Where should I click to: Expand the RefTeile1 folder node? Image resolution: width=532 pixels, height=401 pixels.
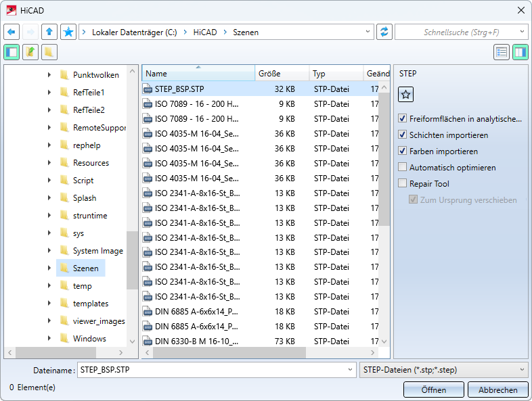click(x=49, y=92)
